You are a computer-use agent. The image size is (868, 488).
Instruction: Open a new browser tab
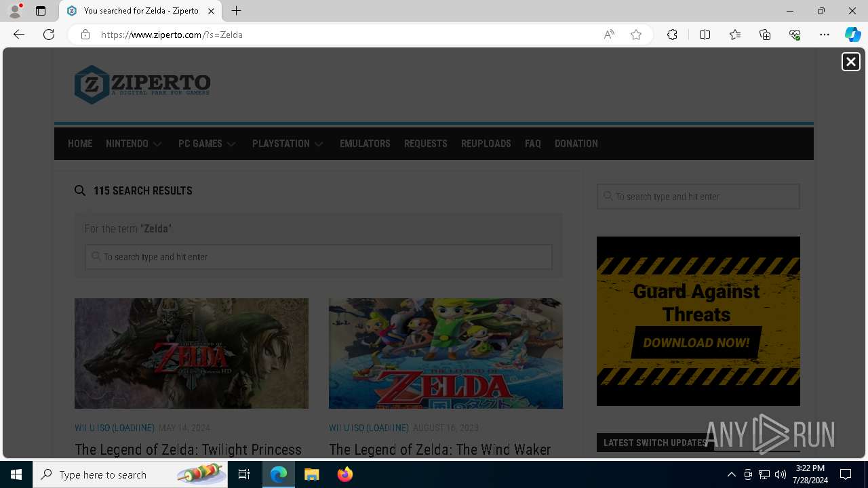236,11
